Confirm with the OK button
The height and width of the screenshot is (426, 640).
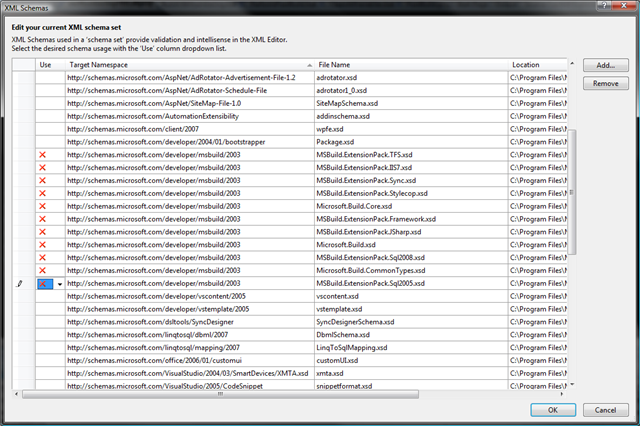click(x=553, y=410)
